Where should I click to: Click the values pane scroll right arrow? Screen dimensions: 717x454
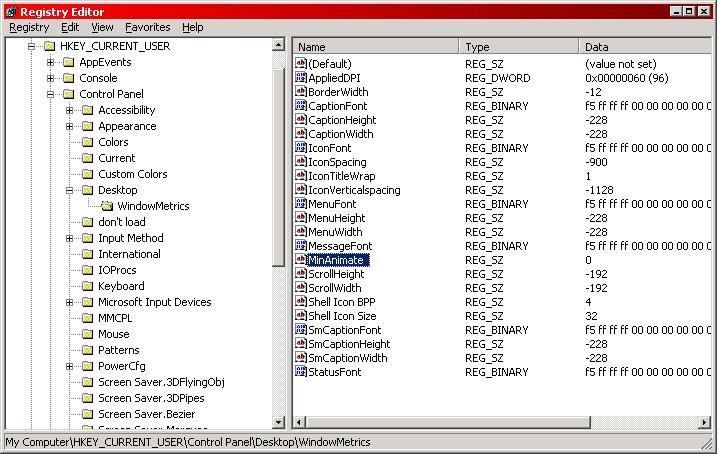pos(705,422)
